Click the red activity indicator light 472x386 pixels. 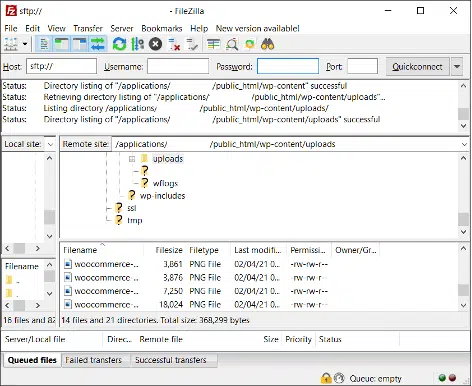coord(452,378)
